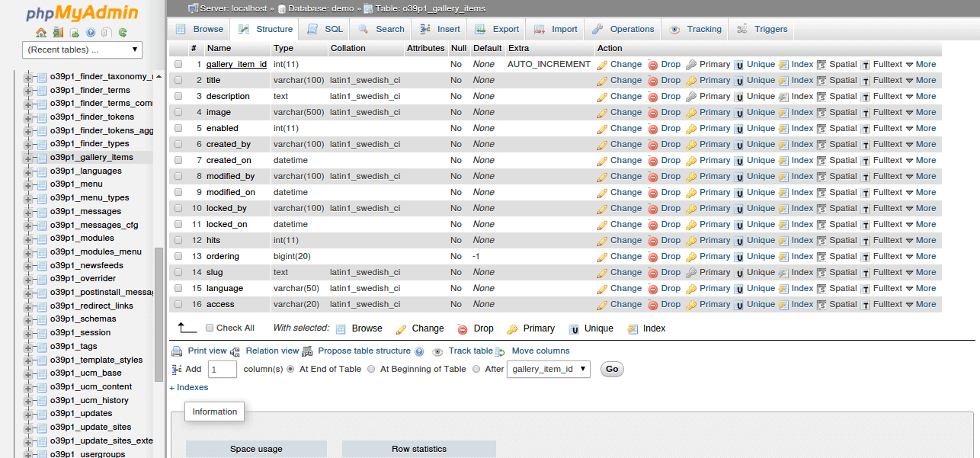Open the Query window icon
Image resolution: width=980 pixels, height=458 pixels.
click(x=75, y=33)
